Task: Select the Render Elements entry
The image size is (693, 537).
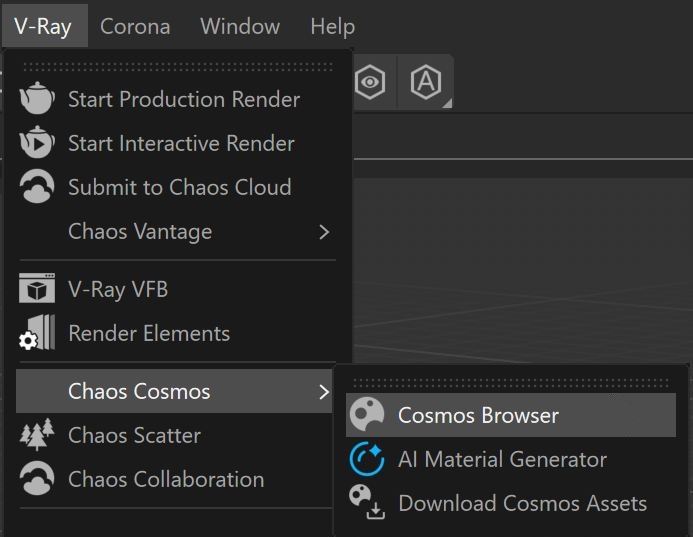Action: pos(175,333)
